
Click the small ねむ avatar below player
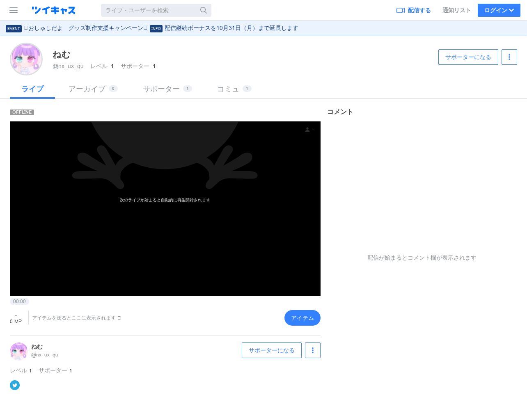point(18,351)
